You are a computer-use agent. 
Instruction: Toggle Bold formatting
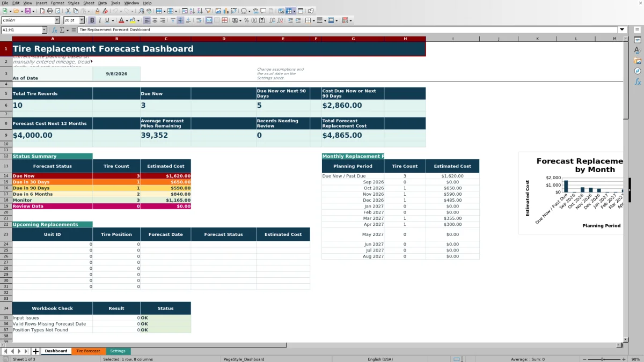pyautogui.click(x=92, y=20)
